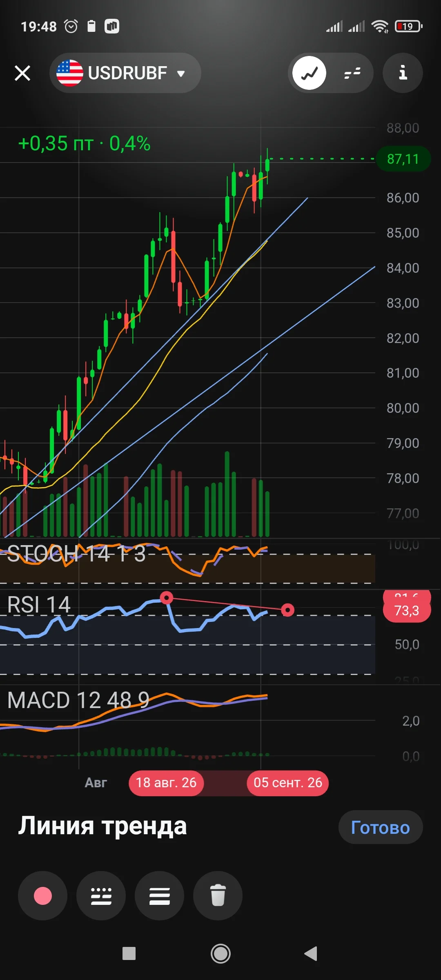441x980 pixels.
Task: Tap the 50,0 RSI axis label
Action: (x=407, y=645)
